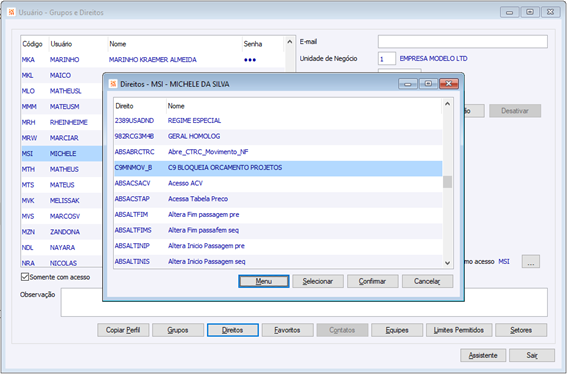Viewport: 567px width, 374px height.
Task: Click the ellipsis button next to MSI
Action: 530,262
